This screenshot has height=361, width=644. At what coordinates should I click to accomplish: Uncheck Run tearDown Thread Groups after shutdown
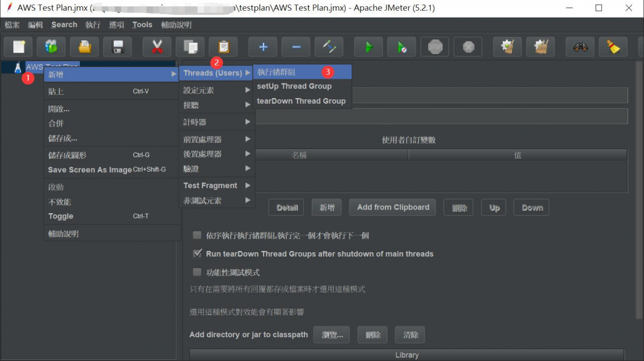[x=197, y=253]
